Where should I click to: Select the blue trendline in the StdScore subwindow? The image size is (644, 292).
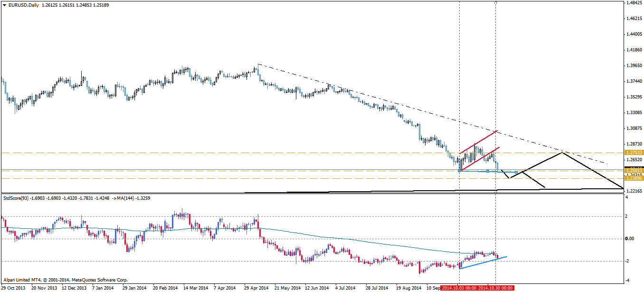(483, 263)
